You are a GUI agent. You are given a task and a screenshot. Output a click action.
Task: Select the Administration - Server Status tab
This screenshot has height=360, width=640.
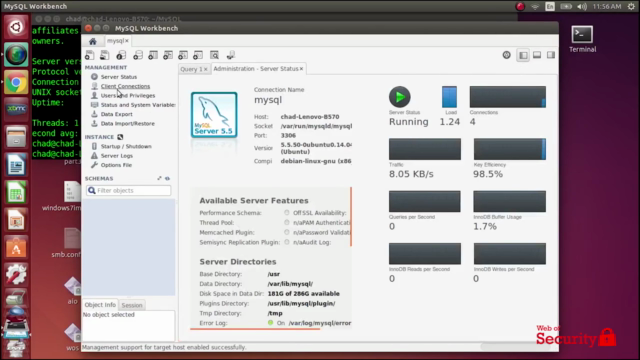256,69
